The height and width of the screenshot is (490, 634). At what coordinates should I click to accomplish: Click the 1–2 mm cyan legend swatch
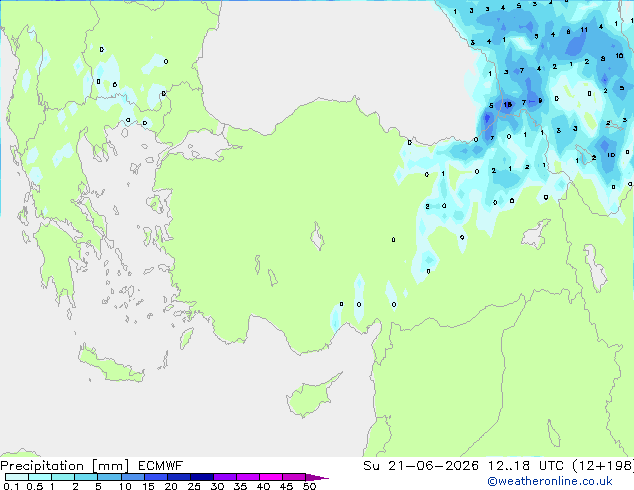coord(63,477)
